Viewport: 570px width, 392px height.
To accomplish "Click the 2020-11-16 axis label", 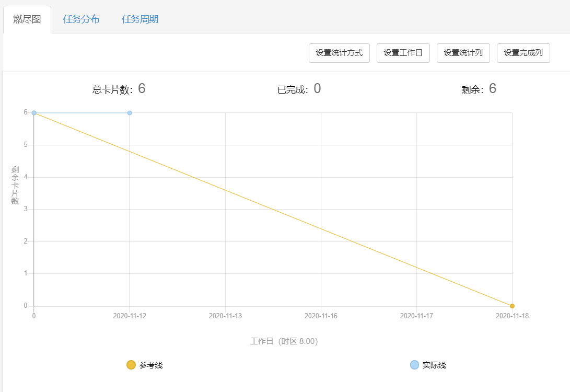I will point(321,316).
